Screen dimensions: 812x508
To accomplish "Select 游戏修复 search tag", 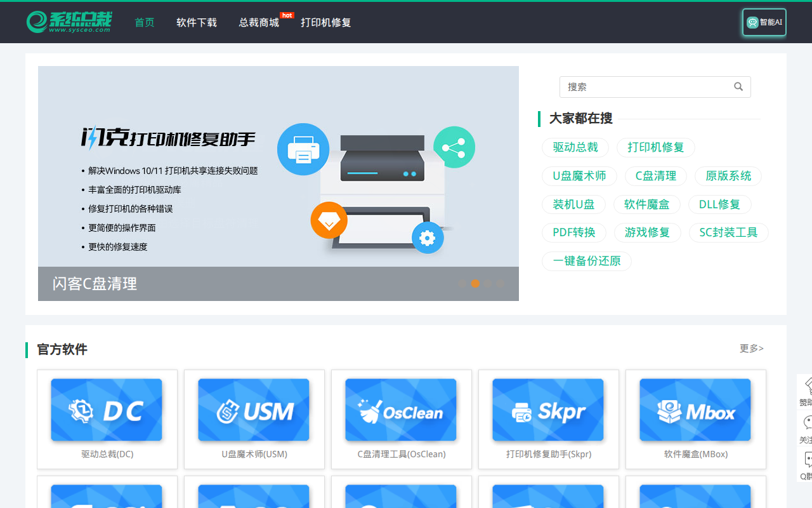I will tap(647, 232).
